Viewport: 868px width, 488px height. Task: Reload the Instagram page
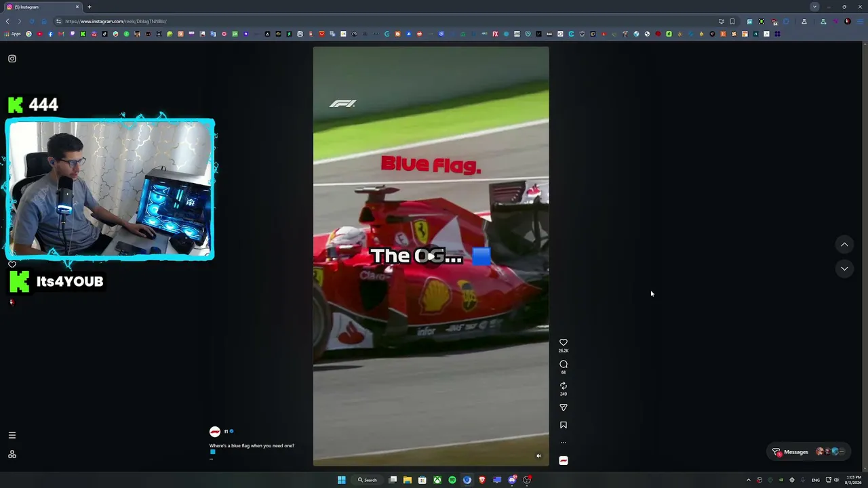point(31,21)
